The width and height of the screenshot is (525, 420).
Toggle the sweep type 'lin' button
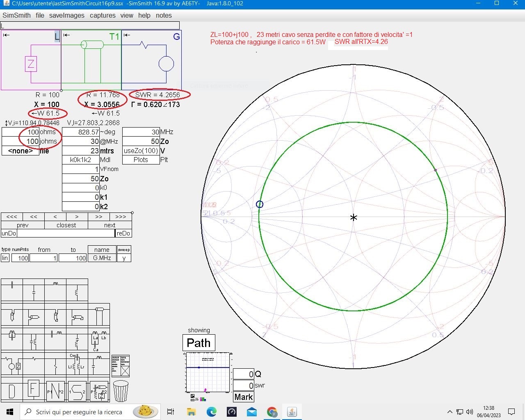5,258
